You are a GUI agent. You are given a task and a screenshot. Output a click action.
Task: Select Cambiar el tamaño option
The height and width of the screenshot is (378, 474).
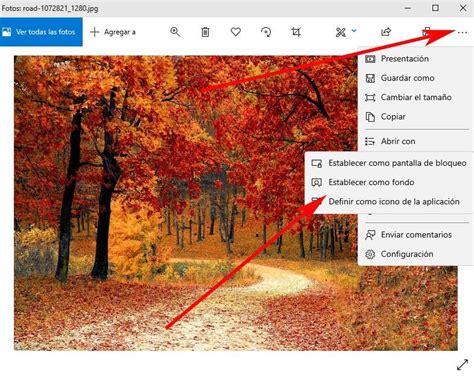[415, 97]
